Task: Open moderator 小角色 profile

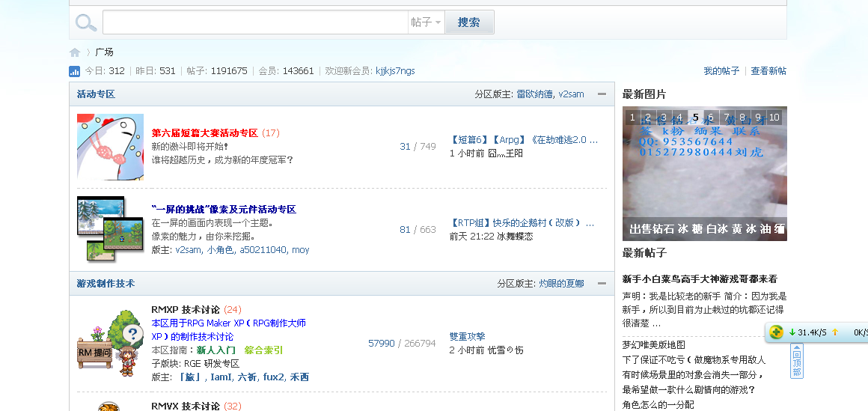Action: [220, 250]
